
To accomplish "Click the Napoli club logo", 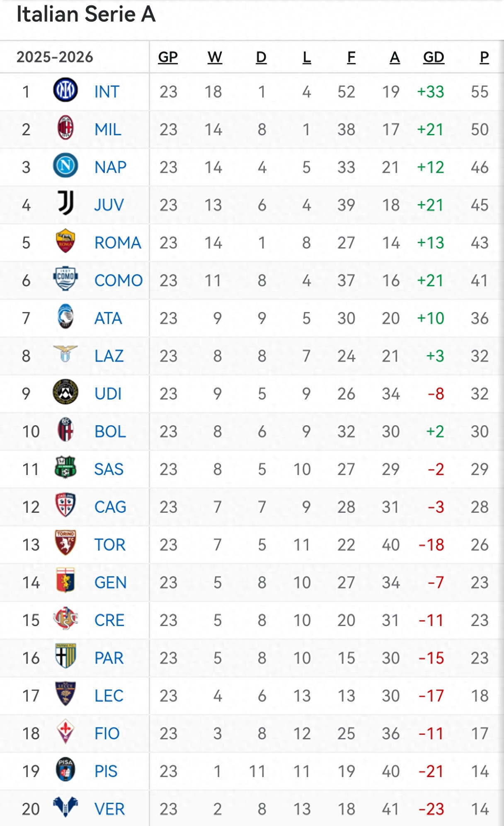I will coord(65,166).
